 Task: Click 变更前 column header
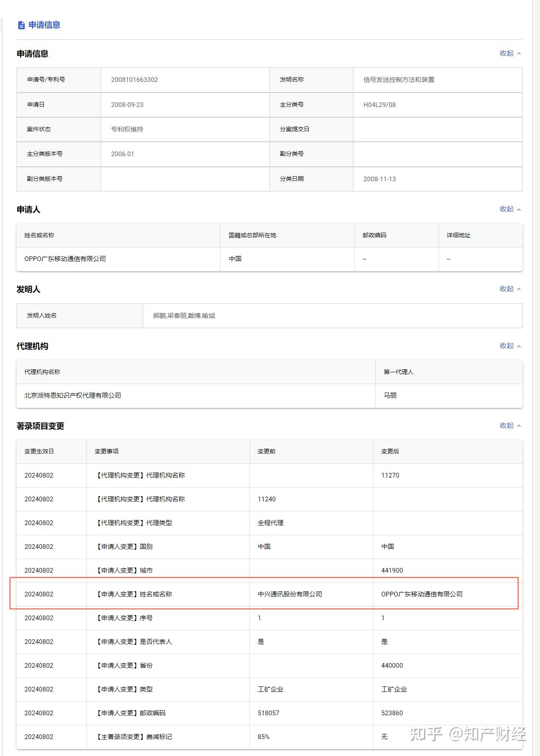click(x=266, y=451)
